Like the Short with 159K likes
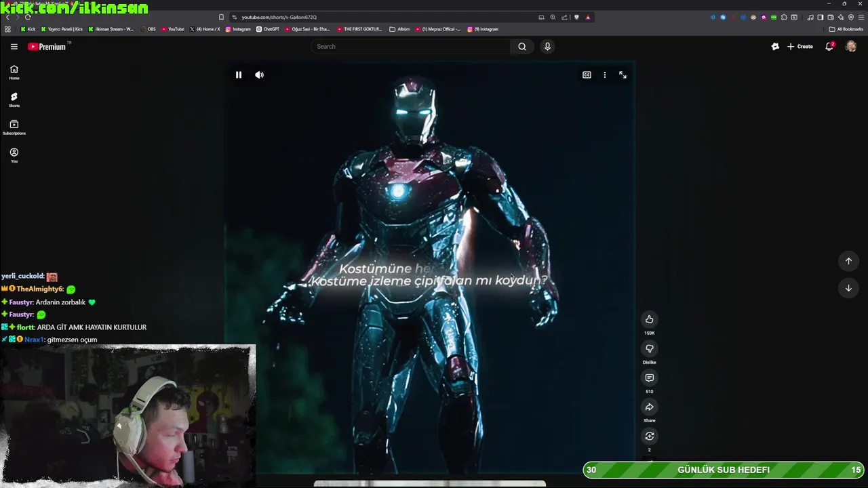 tap(649, 319)
